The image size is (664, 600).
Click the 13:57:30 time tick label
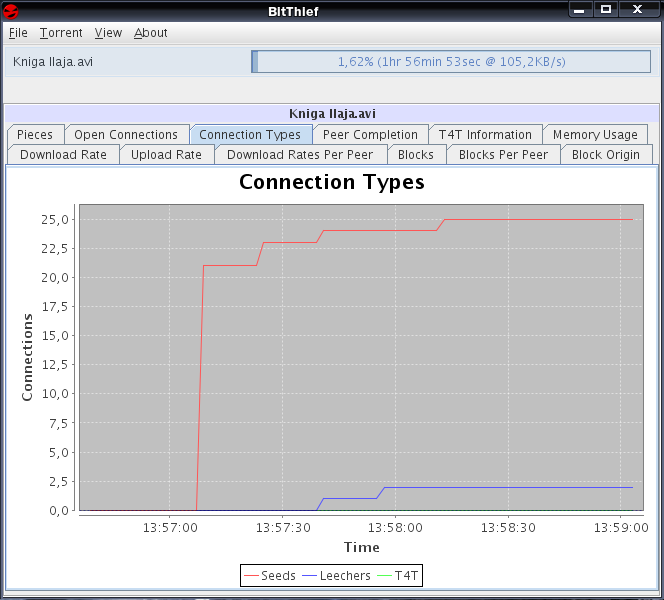click(283, 528)
